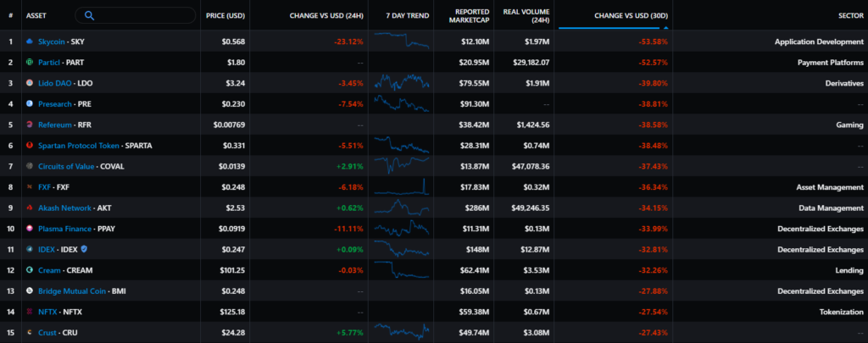This screenshot has width=868, height=343.
Task: Click the Akash Network logo icon
Action: [x=30, y=207]
